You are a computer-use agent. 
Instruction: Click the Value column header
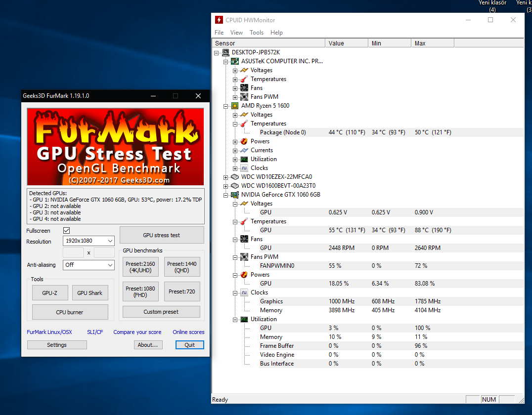coord(347,43)
